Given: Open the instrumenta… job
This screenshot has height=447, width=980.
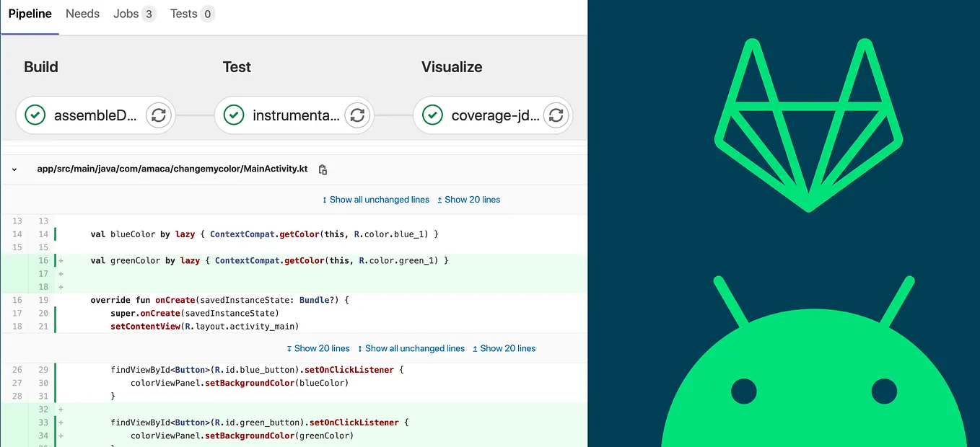Looking at the screenshot, I should pos(295,115).
